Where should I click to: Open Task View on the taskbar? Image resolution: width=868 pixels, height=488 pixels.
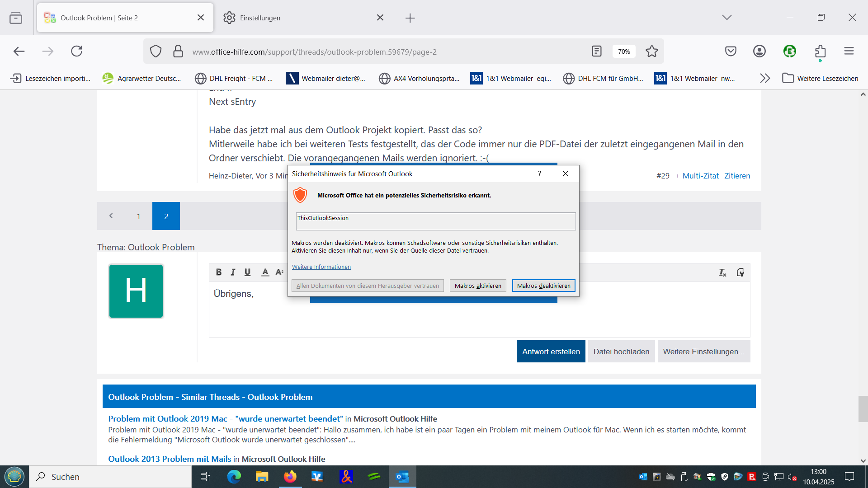[x=205, y=477]
